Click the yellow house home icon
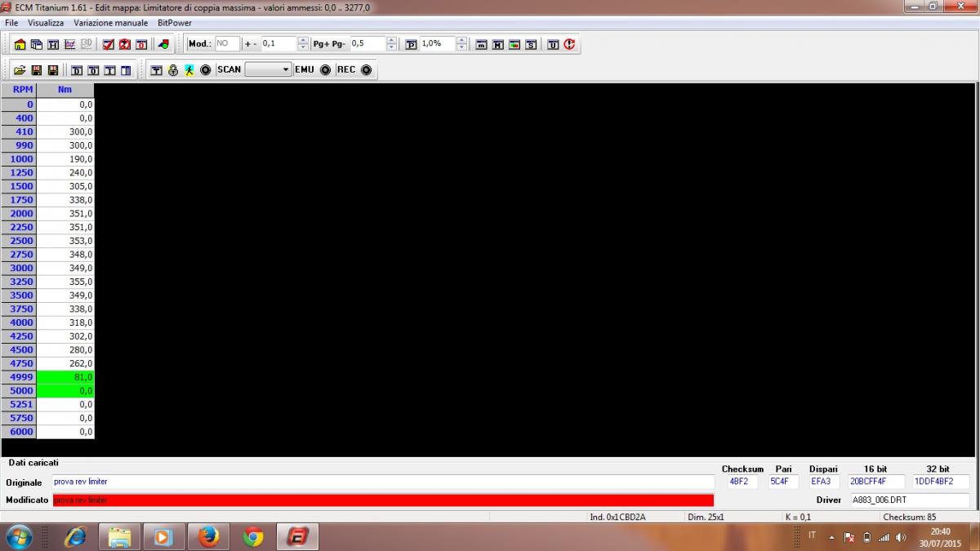 point(20,44)
